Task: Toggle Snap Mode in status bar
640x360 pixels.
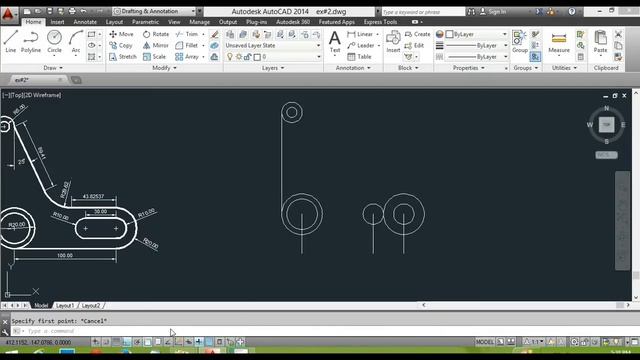Action: point(106,342)
